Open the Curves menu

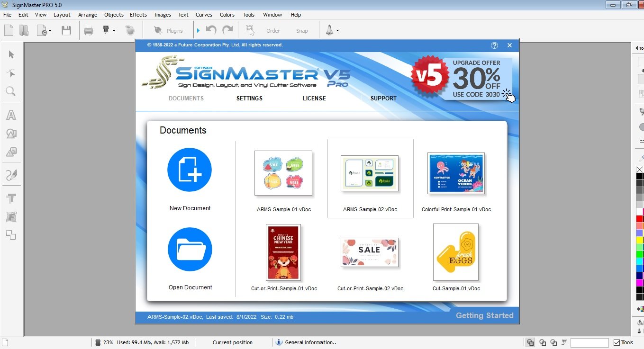[204, 15]
